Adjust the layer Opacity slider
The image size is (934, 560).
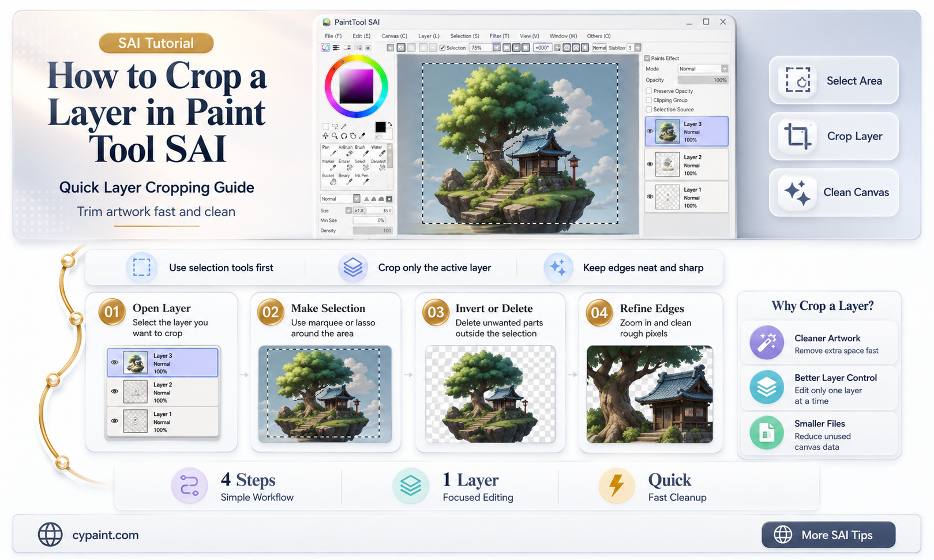click(703, 80)
